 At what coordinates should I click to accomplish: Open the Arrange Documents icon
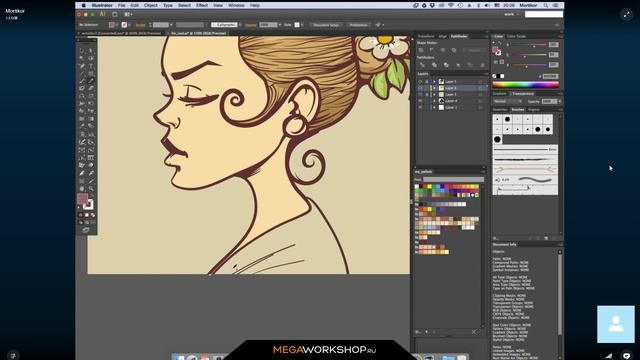128,14
